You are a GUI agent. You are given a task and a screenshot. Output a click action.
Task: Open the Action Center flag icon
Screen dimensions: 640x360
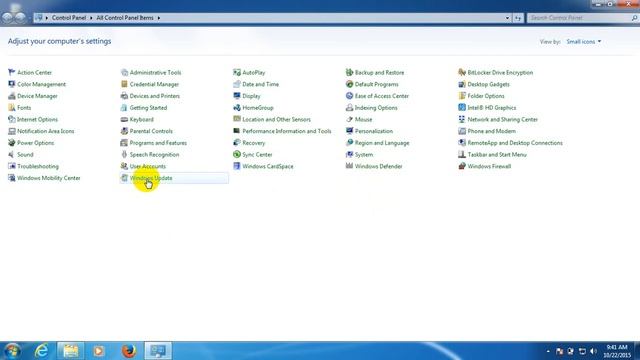click(11, 72)
